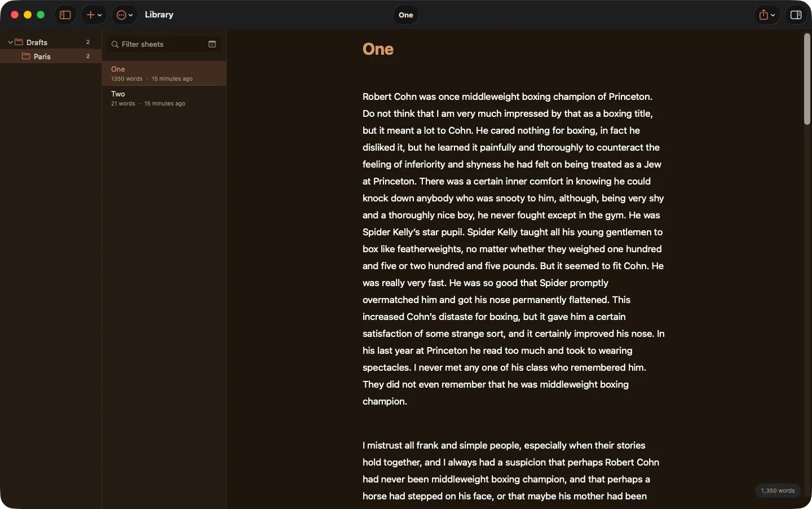Select the Drafts folder
The image size is (812, 509).
tap(51, 42)
